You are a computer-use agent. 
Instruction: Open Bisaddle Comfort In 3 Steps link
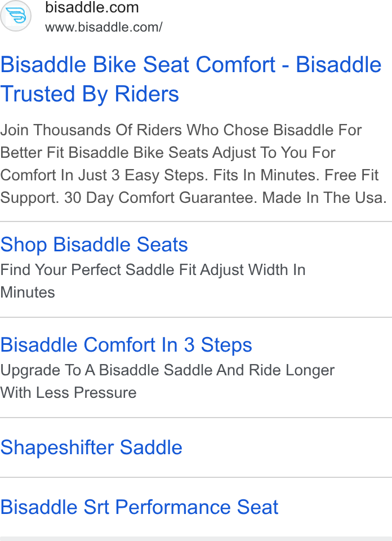126,345
